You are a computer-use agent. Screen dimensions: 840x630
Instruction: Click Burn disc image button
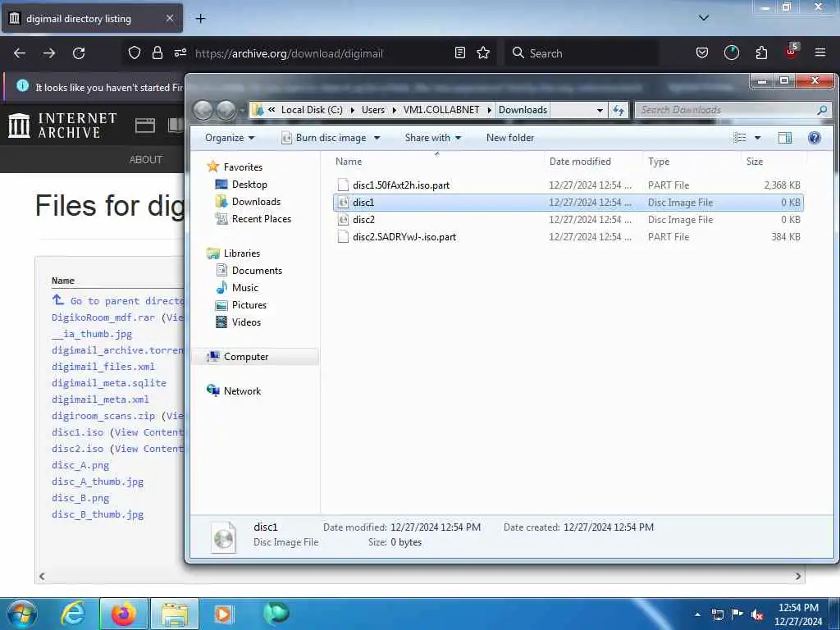click(324, 138)
